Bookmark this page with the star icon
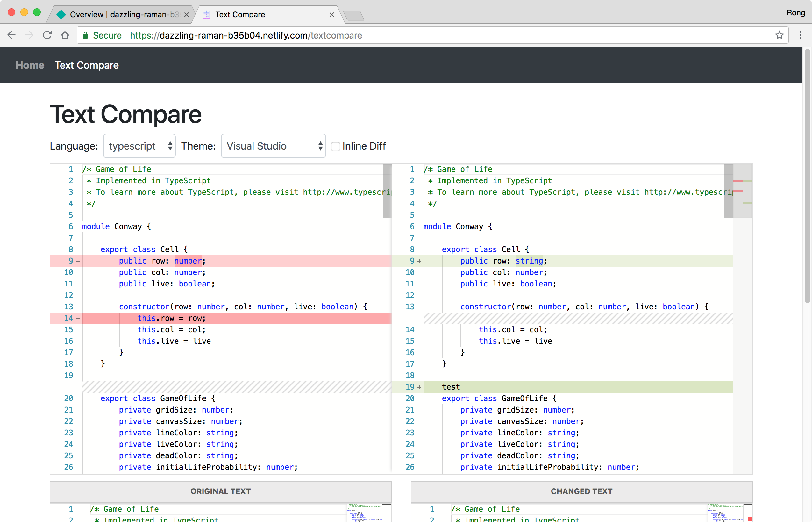This screenshot has width=812, height=522. [x=779, y=35]
